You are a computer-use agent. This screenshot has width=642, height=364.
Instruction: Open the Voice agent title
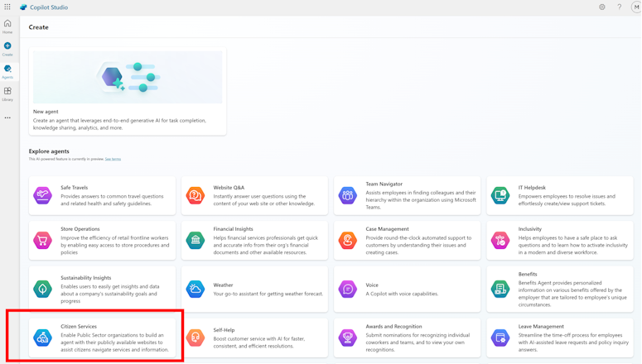372,285
